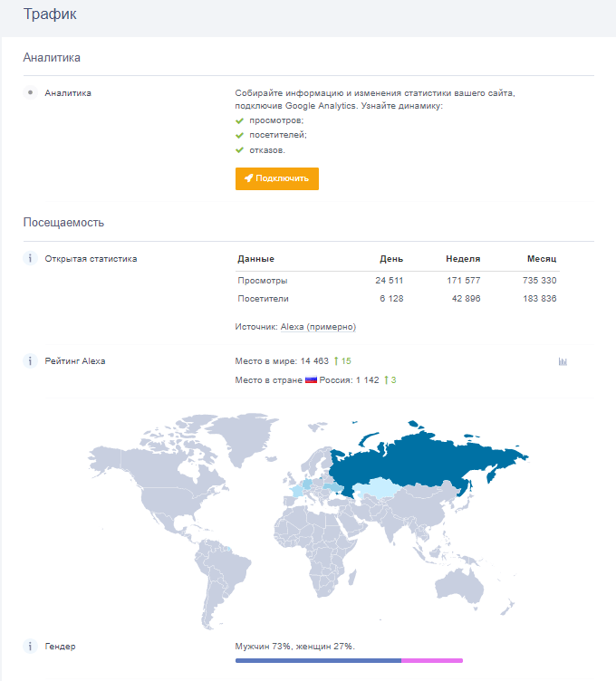Click the Подключить button
616x681 pixels.
276,178
